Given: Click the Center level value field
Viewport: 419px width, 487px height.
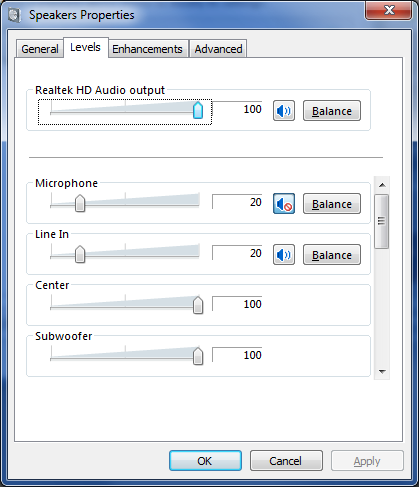Looking at the screenshot, I should click(237, 304).
